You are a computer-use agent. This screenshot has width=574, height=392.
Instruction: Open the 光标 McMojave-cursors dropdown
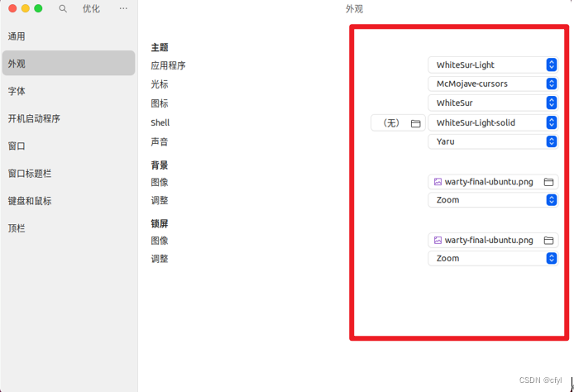click(x=493, y=84)
